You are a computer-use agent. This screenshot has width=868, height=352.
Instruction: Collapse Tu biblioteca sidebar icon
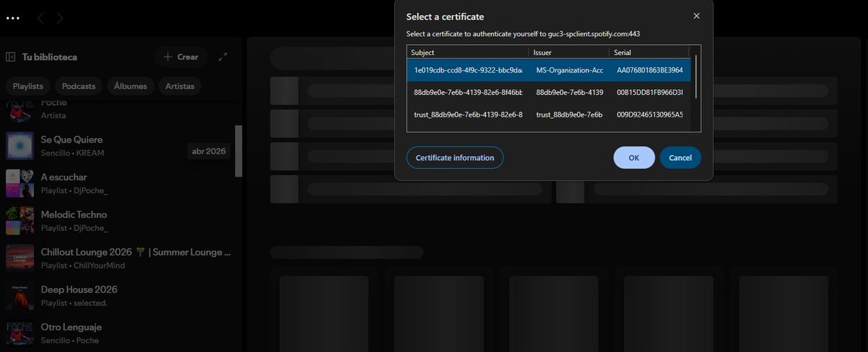coord(11,56)
